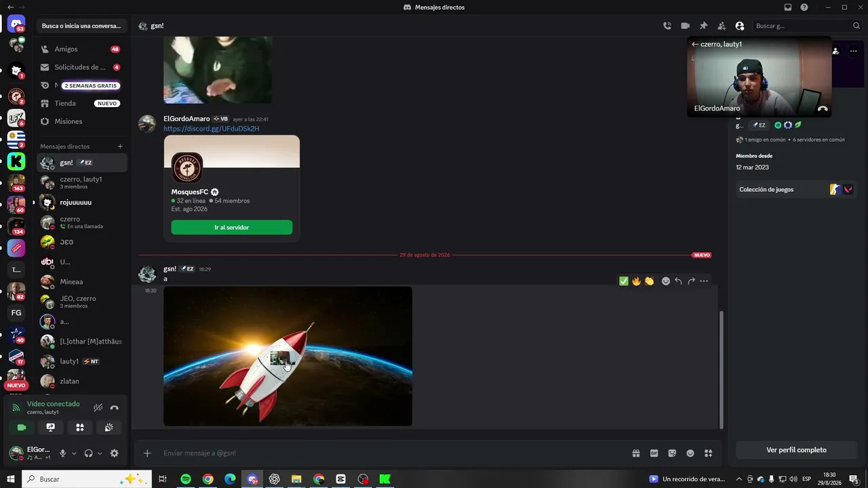Image resolution: width=868 pixels, height=488 pixels.
Task: Disconnect from the call in the voice panel
Action: tap(115, 407)
